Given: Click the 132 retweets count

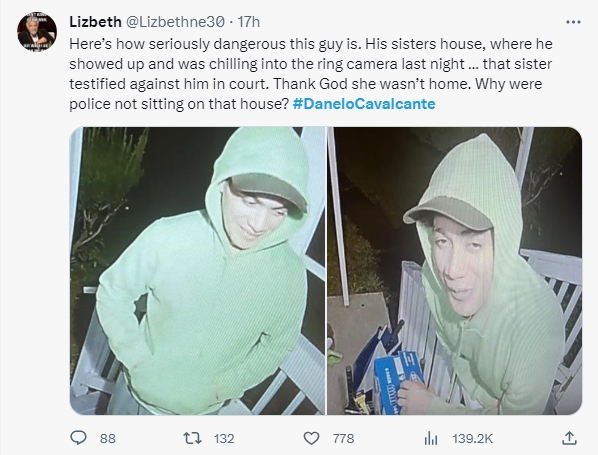Looking at the screenshot, I should (x=224, y=439).
